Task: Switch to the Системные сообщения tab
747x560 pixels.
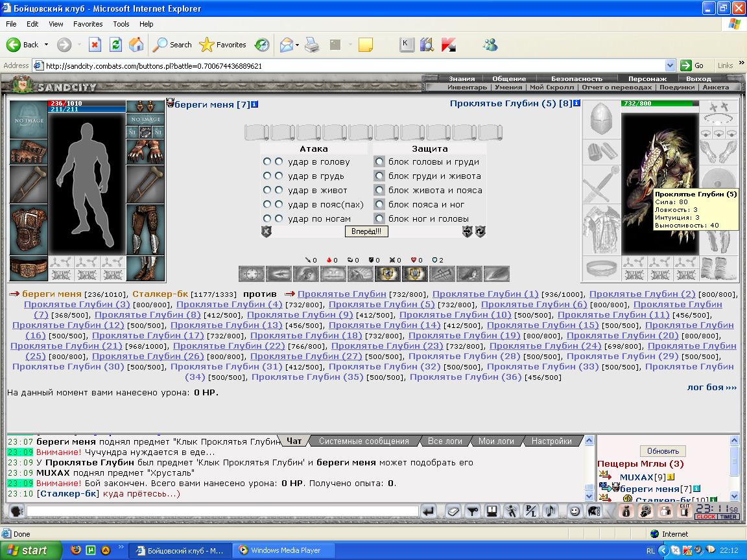Action: [x=364, y=441]
